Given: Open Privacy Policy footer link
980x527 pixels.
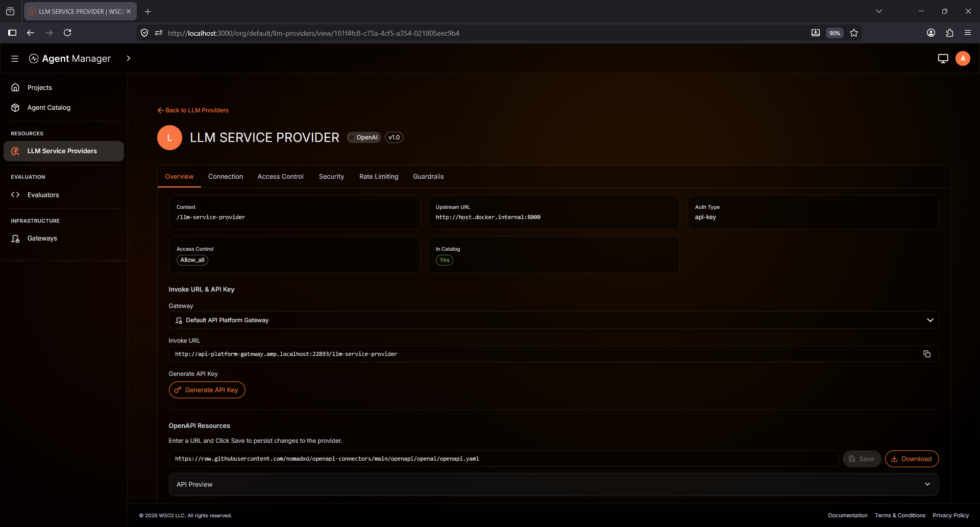Looking at the screenshot, I should [x=950, y=516].
